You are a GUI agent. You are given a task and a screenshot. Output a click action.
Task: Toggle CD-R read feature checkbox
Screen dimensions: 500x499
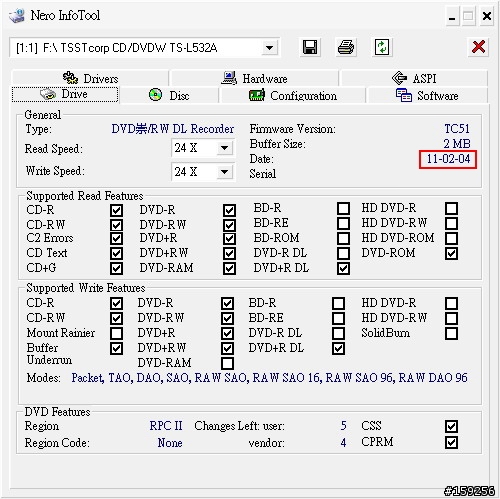116,210
